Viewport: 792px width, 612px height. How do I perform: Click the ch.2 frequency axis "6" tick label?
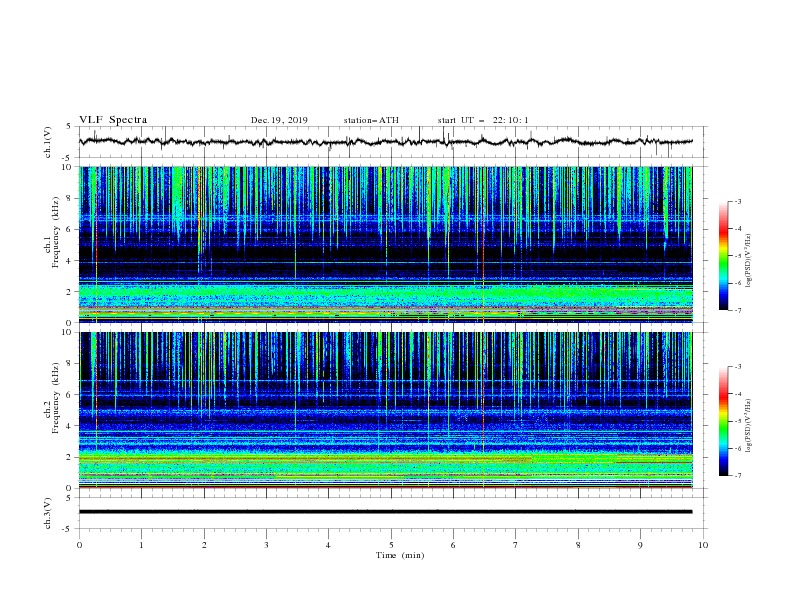[x=71, y=394]
